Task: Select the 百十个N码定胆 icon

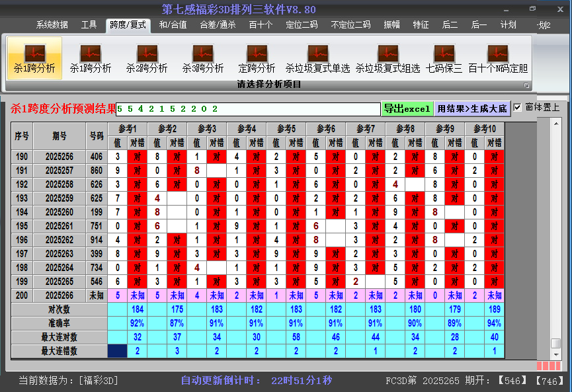Action: click(x=497, y=59)
